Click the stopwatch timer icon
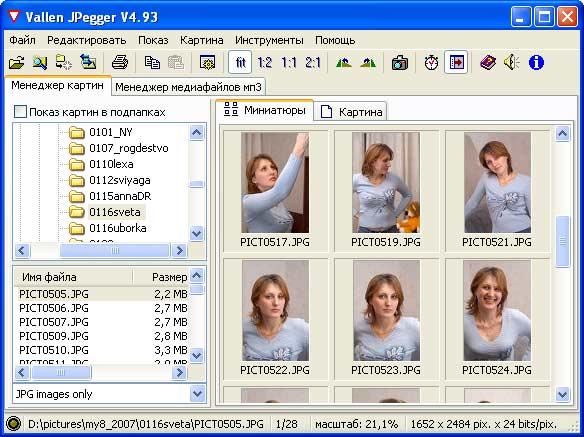This screenshot has height=437, width=584. (x=431, y=62)
